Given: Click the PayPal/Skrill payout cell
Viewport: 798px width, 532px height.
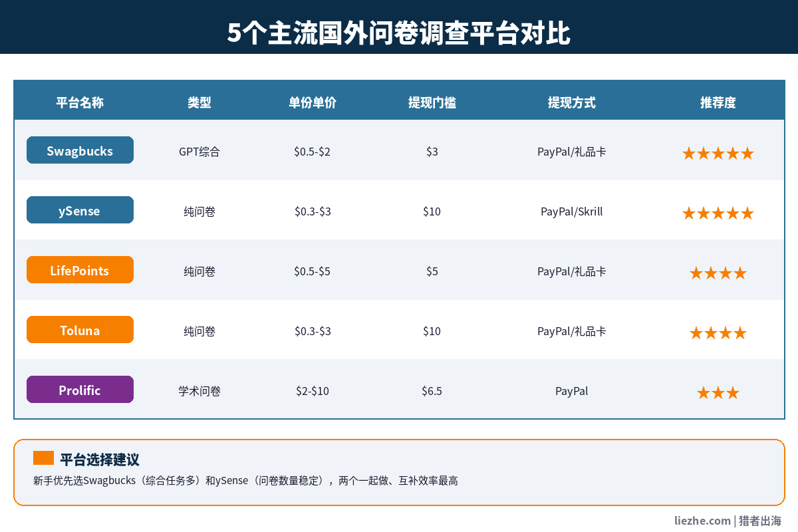Looking at the screenshot, I should pos(572,211).
